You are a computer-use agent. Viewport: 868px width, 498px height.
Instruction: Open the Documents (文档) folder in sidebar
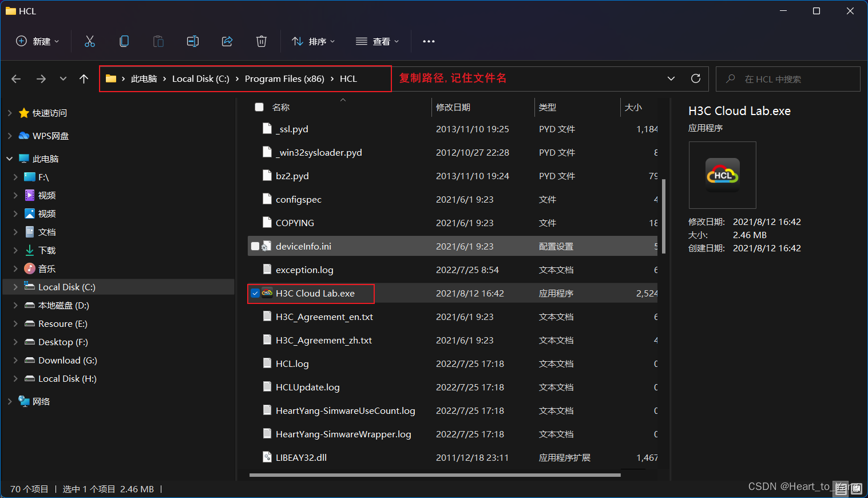coord(47,232)
